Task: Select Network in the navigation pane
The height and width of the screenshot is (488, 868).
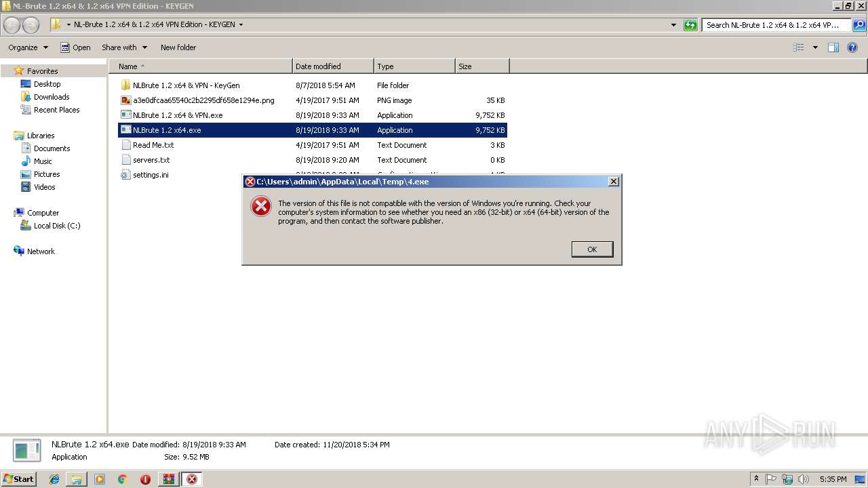Action: pos(41,251)
